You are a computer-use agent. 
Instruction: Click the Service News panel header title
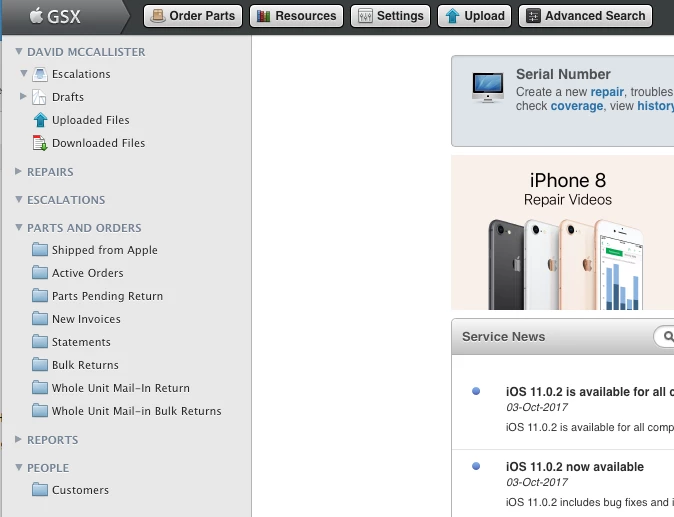point(503,337)
